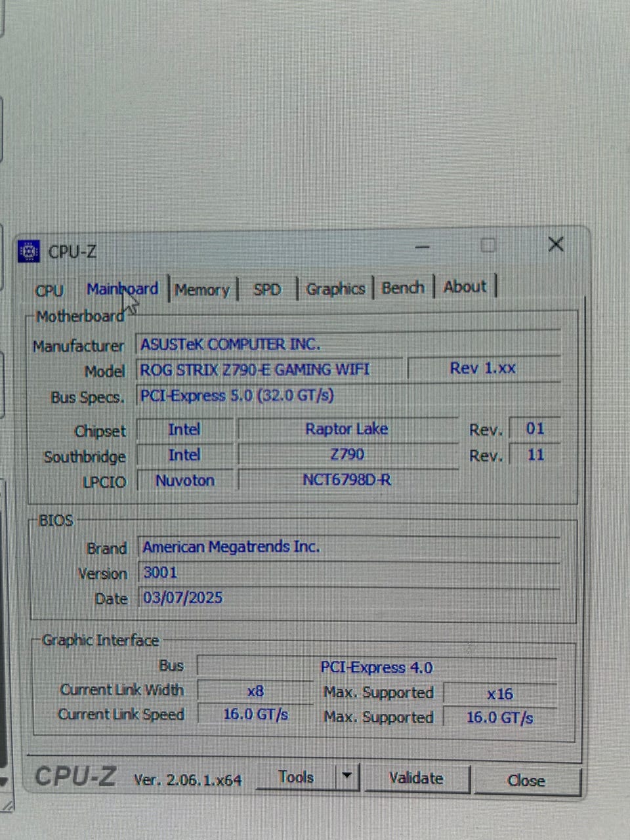Select the Bus Specs PCI-Express 5.0 value
Screen dimensions: 630x840
point(348,396)
